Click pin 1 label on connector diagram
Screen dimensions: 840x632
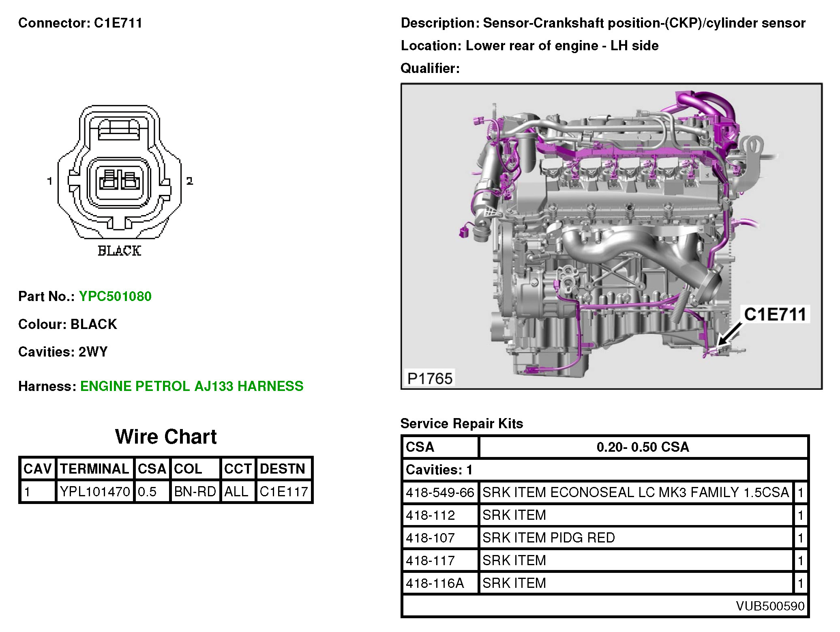coord(49,181)
